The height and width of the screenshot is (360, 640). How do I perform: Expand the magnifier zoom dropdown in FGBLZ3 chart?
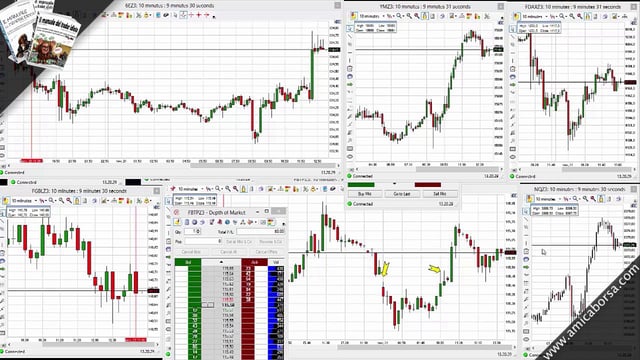(56, 201)
